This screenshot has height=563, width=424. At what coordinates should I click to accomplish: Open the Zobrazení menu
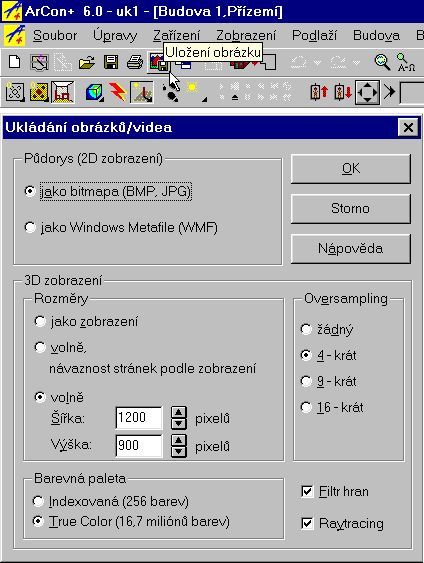click(x=246, y=35)
